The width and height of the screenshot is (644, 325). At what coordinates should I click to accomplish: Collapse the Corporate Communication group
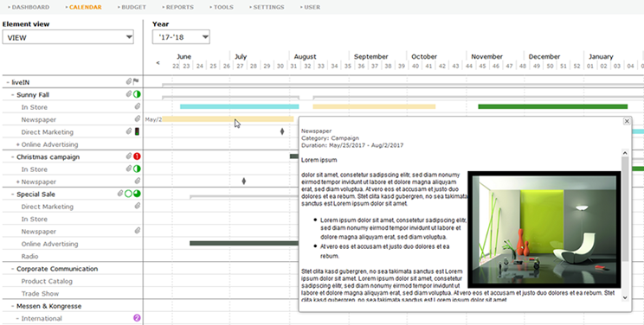[13, 269]
